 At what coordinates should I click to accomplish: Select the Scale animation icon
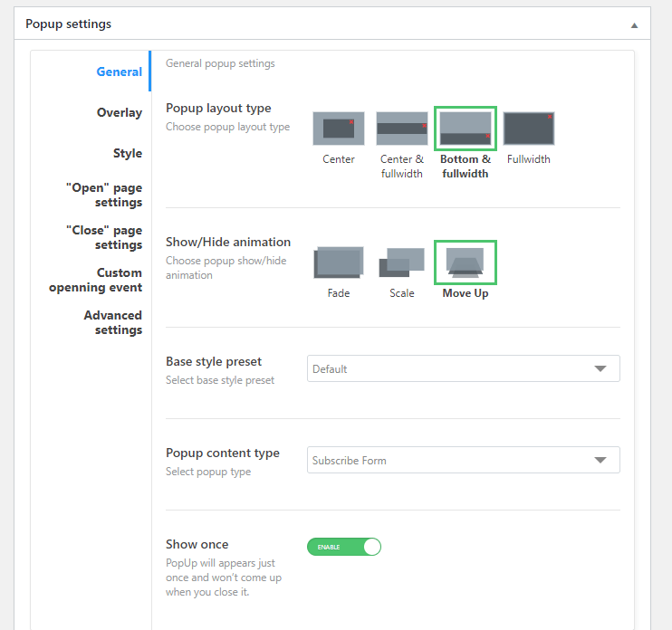pyautogui.click(x=402, y=262)
